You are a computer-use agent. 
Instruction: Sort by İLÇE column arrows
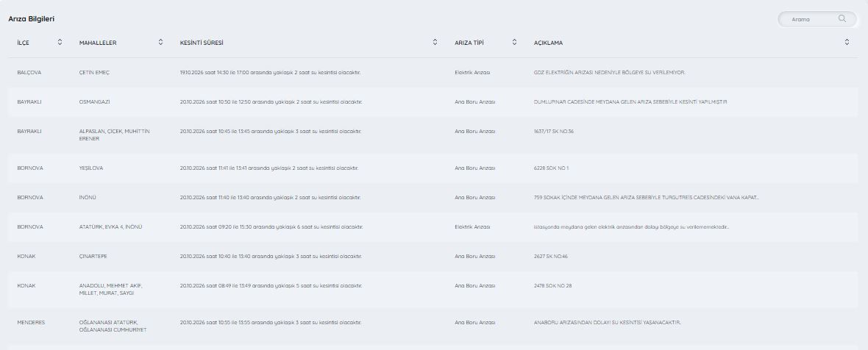click(x=60, y=42)
